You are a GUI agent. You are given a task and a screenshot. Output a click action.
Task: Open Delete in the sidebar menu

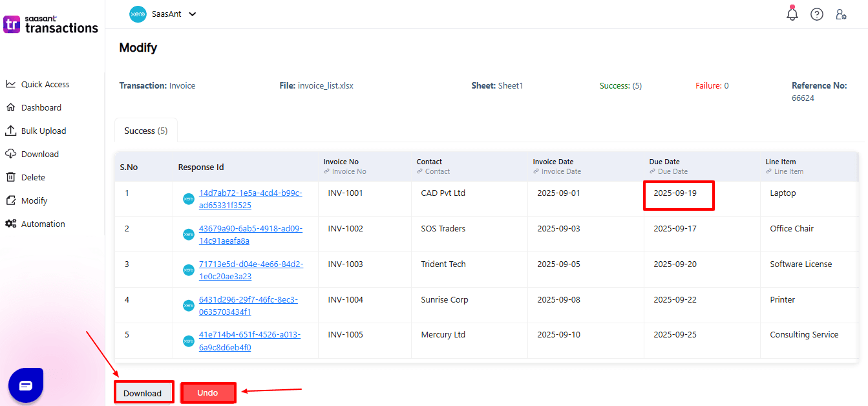(x=33, y=177)
